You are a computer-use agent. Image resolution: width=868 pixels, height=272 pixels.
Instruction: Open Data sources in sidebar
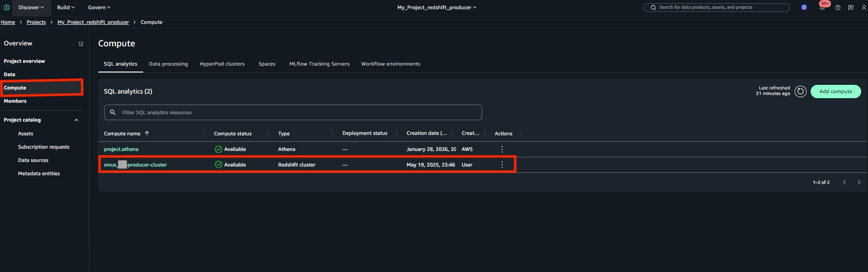click(x=33, y=160)
